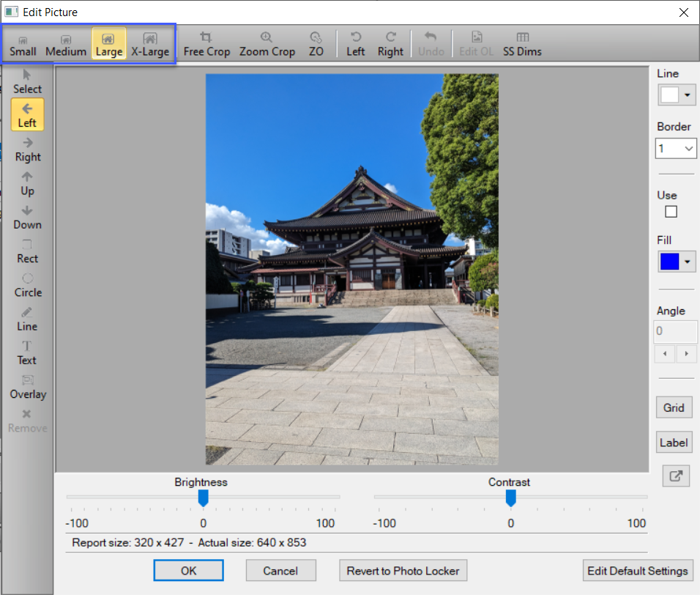Select the Text annotation tool
700x595 pixels.
pyautogui.click(x=26, y=352)
